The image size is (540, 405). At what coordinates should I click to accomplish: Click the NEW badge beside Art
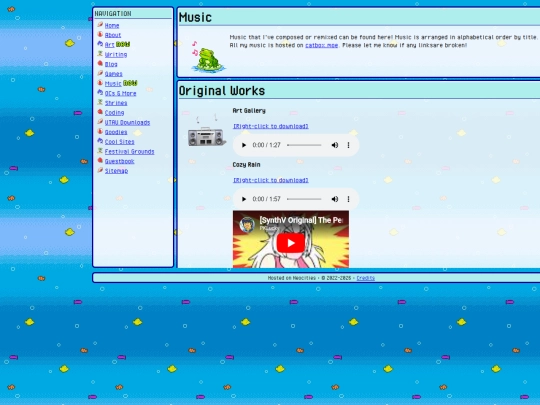(123, 44)
